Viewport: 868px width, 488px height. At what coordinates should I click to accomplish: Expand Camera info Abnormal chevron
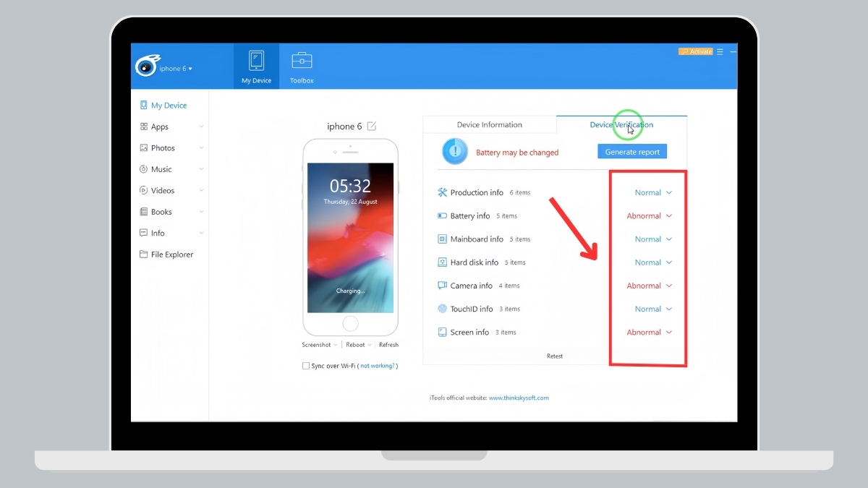click(669, 286)
